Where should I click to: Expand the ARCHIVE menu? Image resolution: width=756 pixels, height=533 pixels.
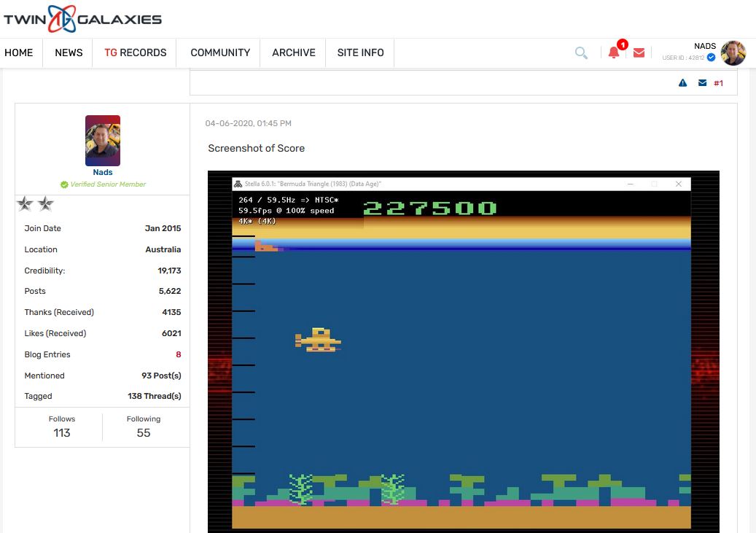[x=294, y=52]
